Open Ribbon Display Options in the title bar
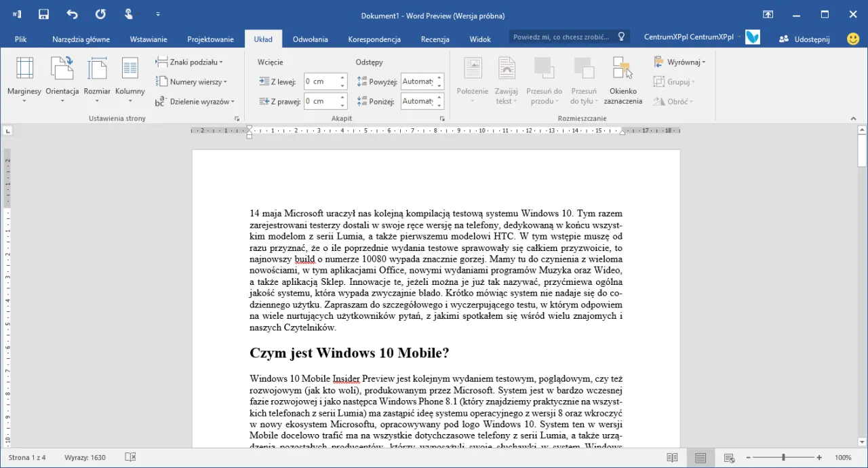868x468 pixels. tap(768, 14)
